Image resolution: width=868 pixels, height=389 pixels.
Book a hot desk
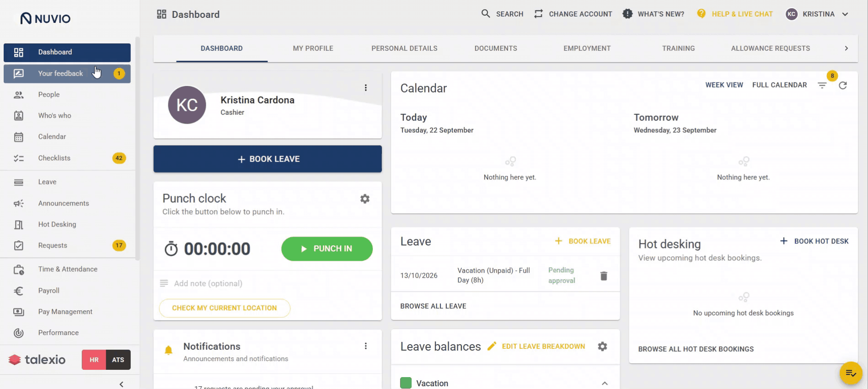(x=814, y=241)
